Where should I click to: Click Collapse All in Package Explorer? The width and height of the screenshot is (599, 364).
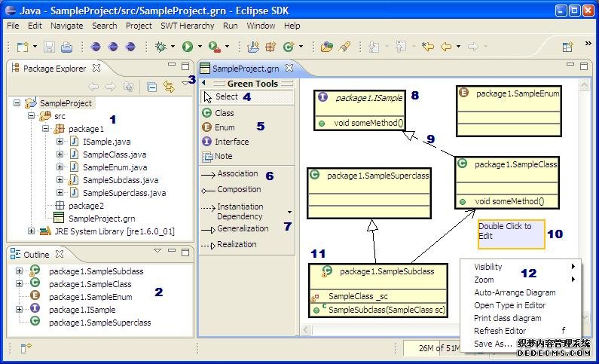151,87
